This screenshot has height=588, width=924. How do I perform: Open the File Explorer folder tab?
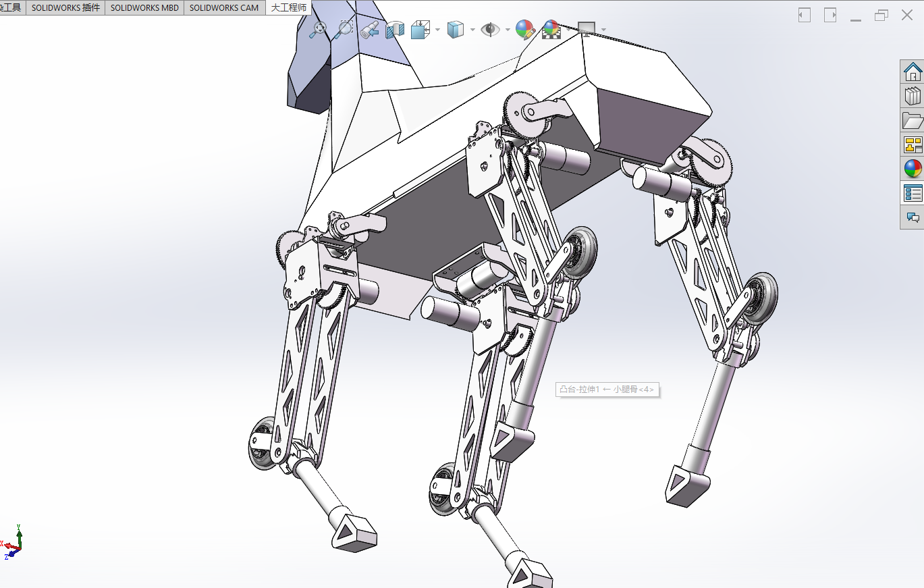point(913,120)
